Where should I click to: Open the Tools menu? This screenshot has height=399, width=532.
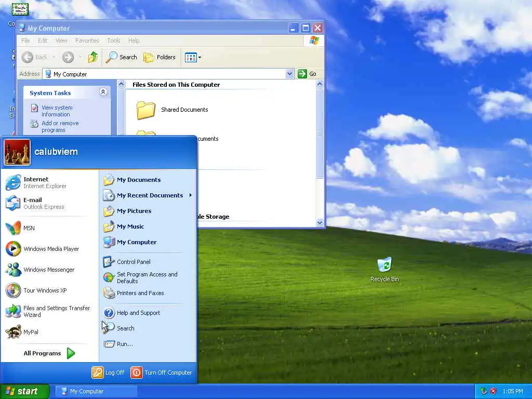(x=114, y=41)
